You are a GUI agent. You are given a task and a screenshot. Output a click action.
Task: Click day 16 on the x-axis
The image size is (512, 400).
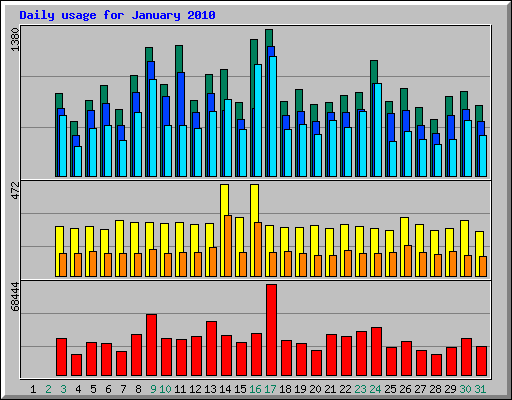click(255, 389)
